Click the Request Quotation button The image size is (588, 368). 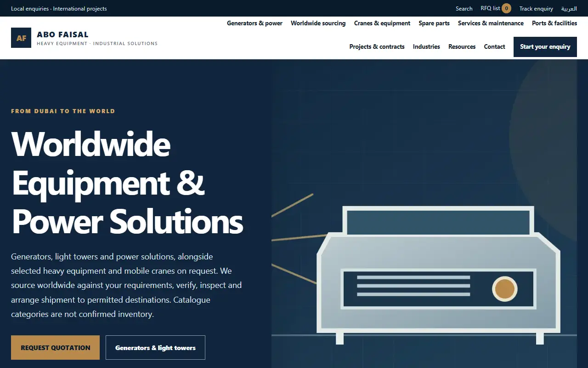tap(55, 348)
